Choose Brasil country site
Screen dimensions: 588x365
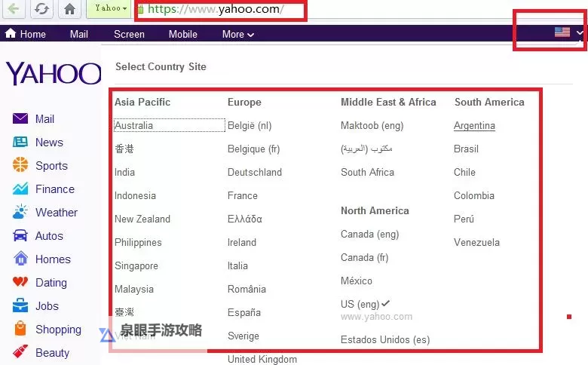click(x=466, y=149)
